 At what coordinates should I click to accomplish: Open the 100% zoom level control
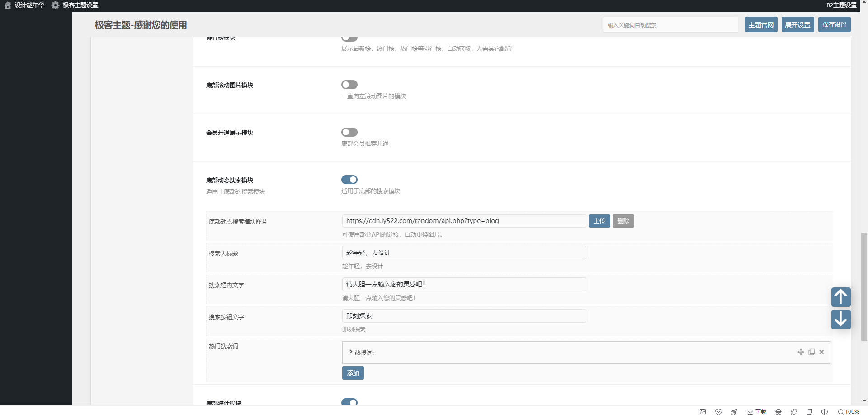[x=849, y=411]
